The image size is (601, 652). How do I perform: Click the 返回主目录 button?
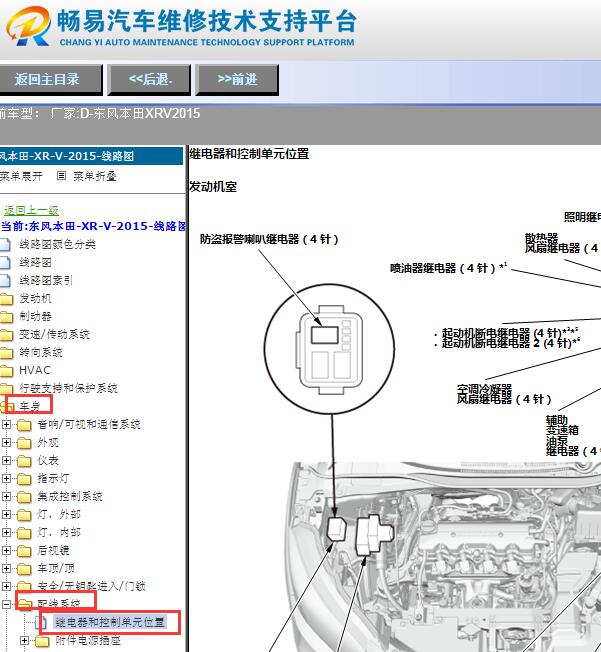pos(49,79)
